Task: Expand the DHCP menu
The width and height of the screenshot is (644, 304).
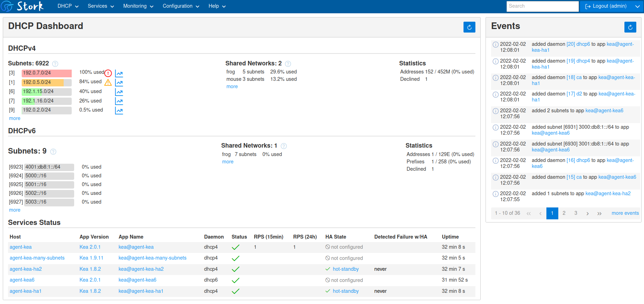Action: pyautogui.click(x=68, y=6)
